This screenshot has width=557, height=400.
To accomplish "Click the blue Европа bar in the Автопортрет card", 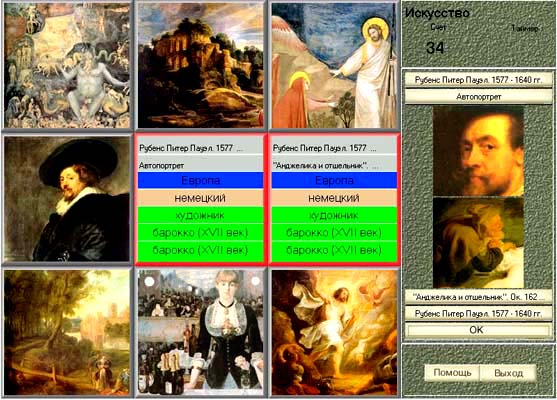I will tap(201, 180).
